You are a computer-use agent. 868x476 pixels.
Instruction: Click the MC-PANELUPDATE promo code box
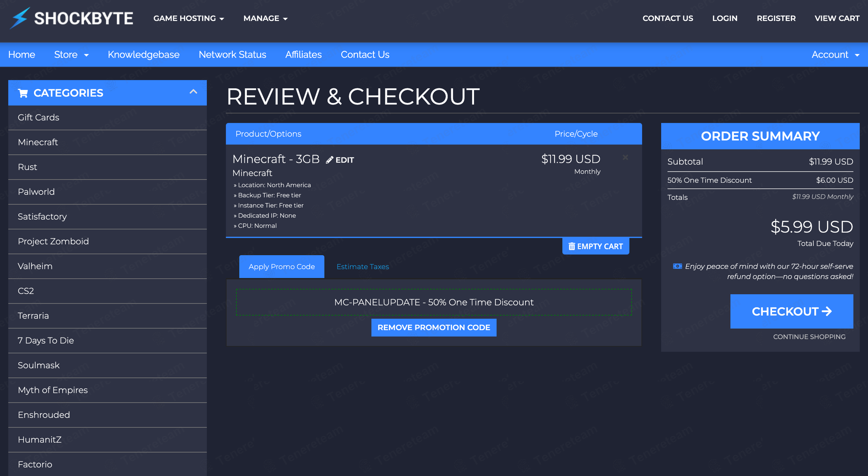(x=434, y=302)
